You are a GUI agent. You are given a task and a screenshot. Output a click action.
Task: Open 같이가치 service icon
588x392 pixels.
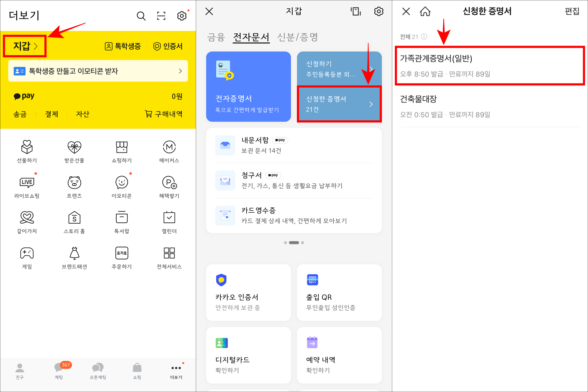27,222
